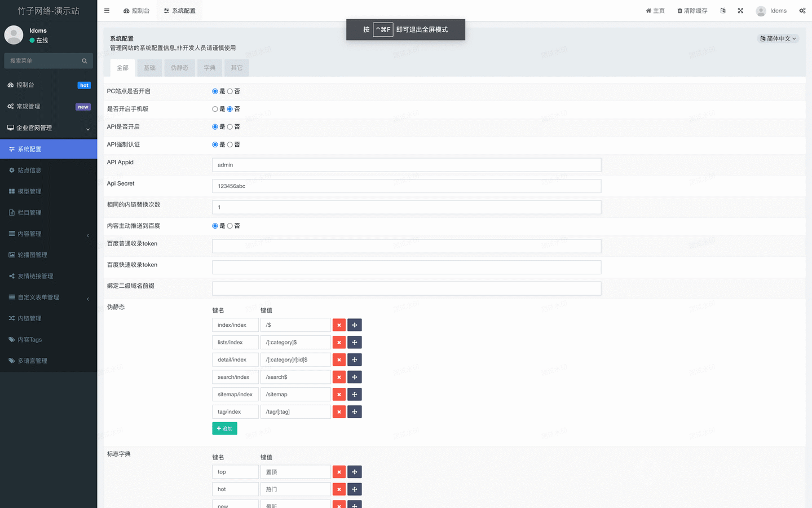Click the clear cache trash button
812x508 pixels.
(692, 11)
